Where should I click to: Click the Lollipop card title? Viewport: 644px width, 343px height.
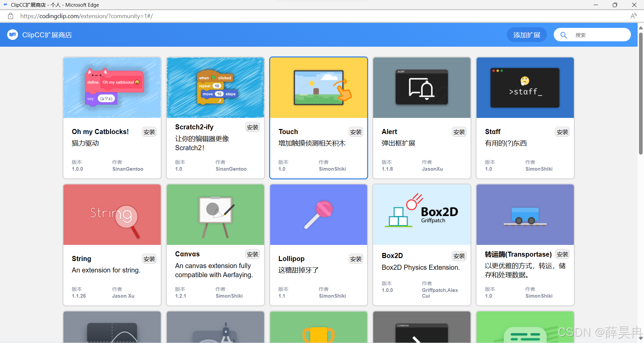pyautogui.click(x=292, y=259)
